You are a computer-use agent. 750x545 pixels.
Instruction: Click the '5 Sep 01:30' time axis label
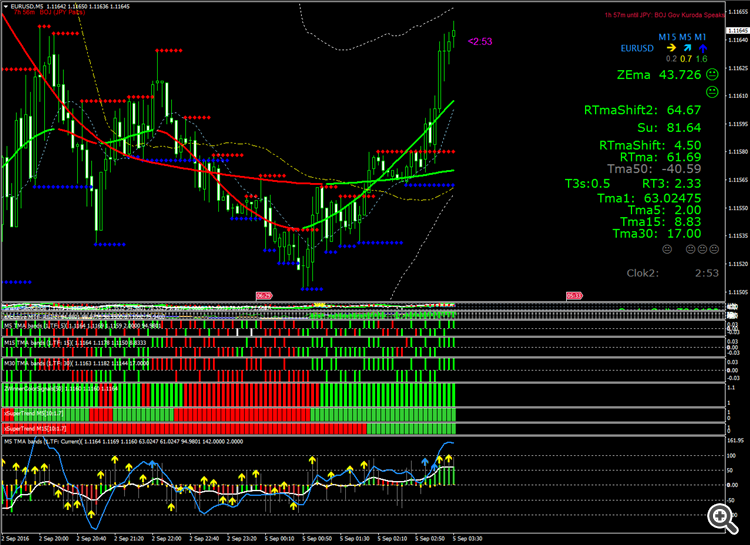(x=354, y=539)
